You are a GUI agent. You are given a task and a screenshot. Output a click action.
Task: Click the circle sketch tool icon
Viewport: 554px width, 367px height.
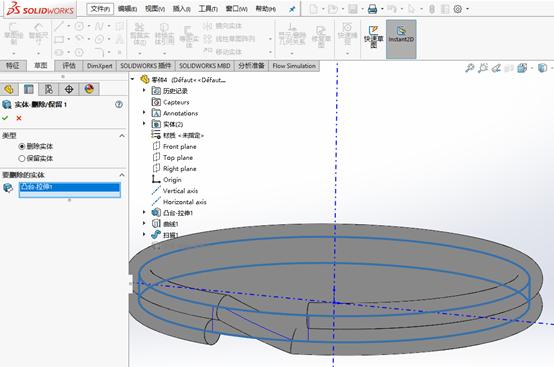tap(79, 26)
